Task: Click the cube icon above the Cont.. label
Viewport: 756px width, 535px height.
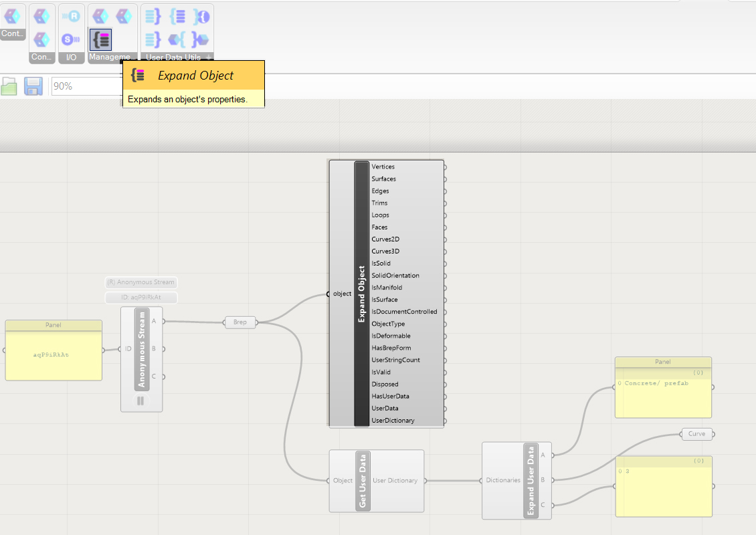Action: (13, 15)
